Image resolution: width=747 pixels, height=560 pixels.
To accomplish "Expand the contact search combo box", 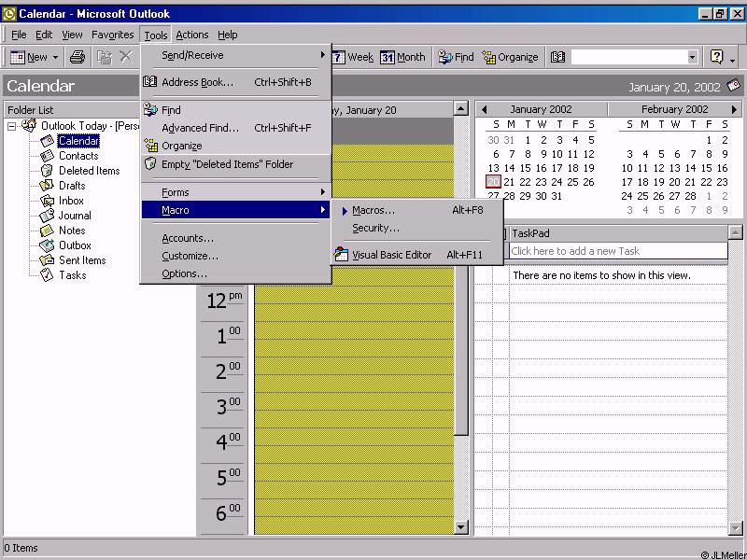I will coord(692,58).
